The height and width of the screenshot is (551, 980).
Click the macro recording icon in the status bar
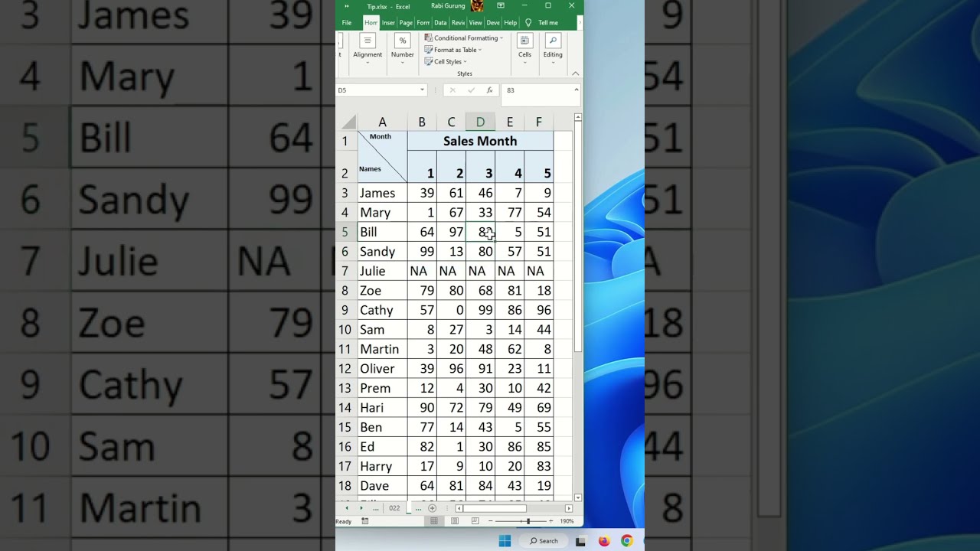coord(364,521)
